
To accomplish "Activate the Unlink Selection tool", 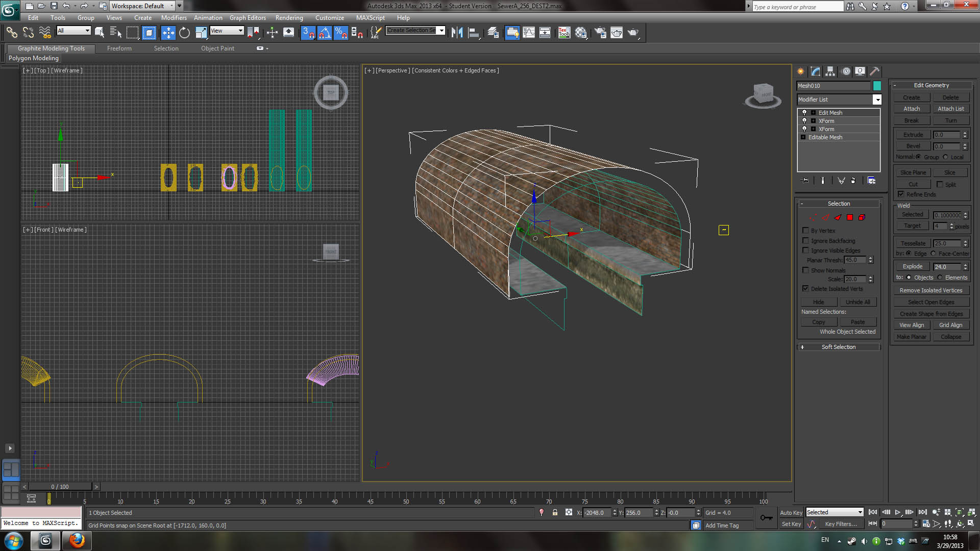I will point(28,33).
